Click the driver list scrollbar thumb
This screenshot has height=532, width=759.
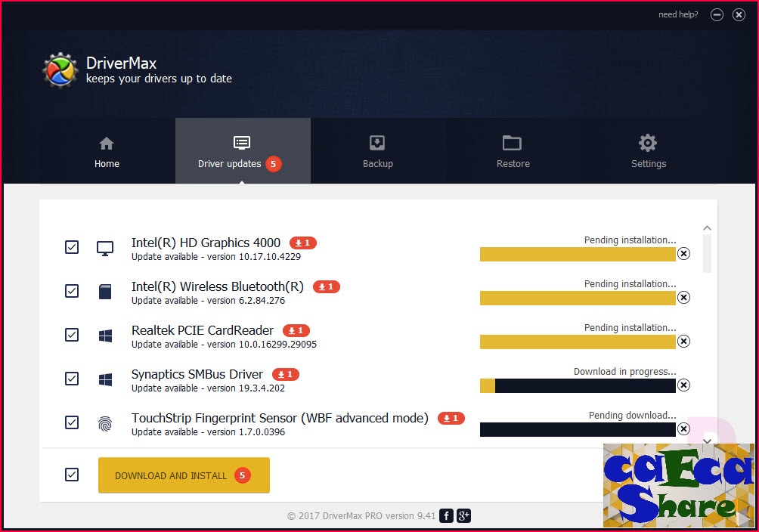pyautogui.click(x=707, y=254)
